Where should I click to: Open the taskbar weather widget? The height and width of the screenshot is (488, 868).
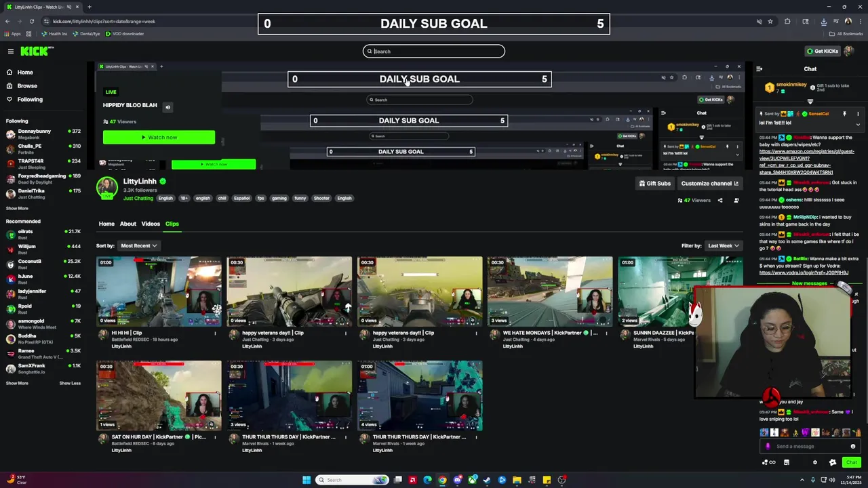[16, 480]
